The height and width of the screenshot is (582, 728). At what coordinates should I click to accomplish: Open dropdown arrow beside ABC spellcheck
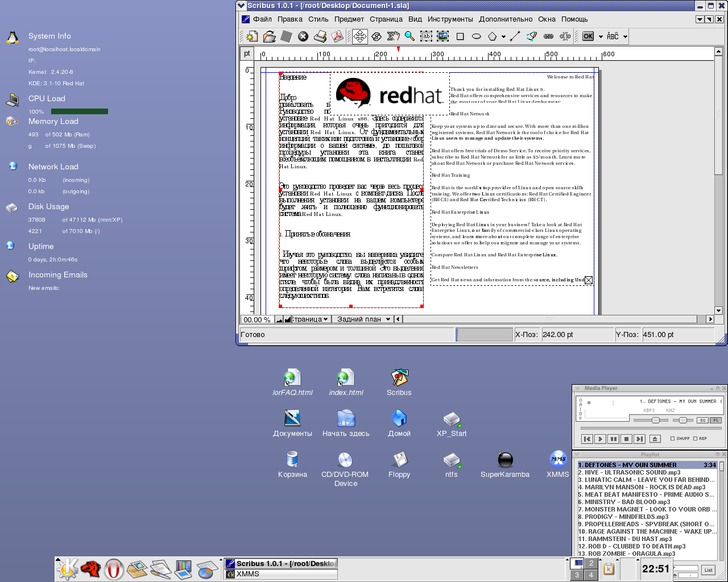[625, 37]
